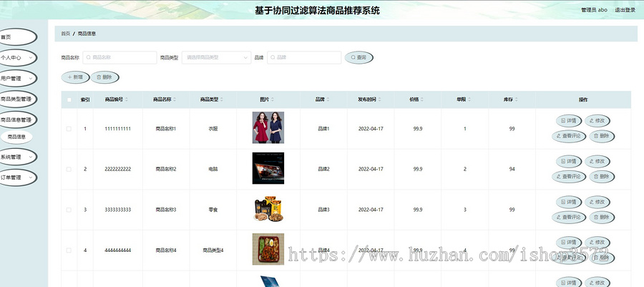
Task: Click 管理员 abo account label
Action: tap(595, 10)
